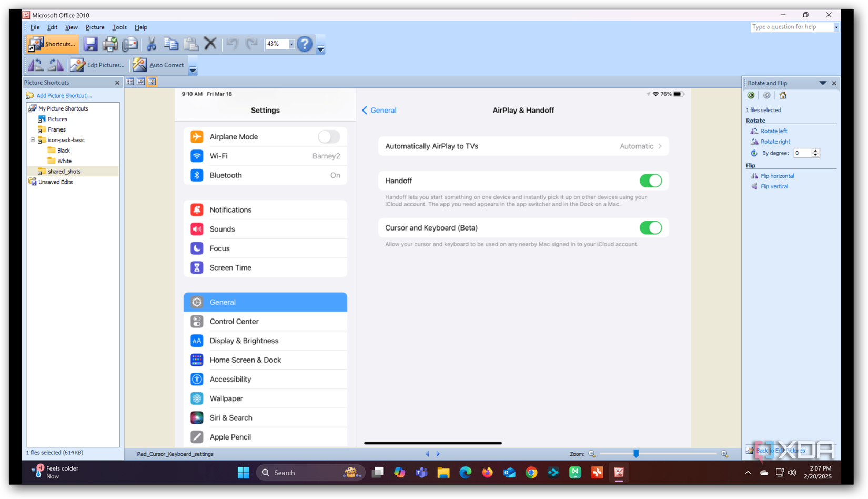Switch to filmstrip view
This screenshot has width=868, height=499.
click(140, 82)
